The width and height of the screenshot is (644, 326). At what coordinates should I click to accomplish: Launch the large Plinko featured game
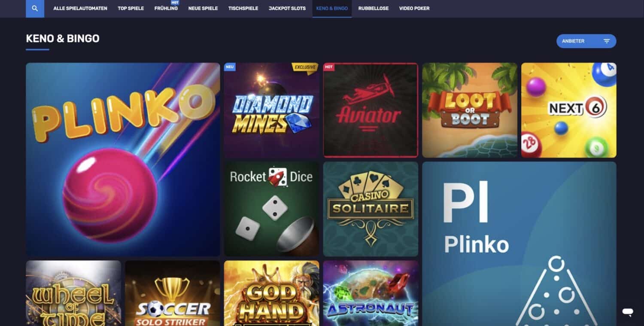pos(123,160)
